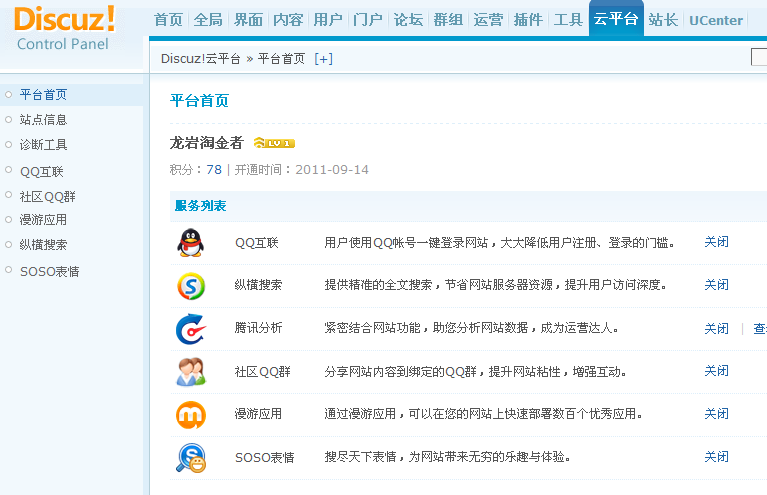Click the LV1 level badge

tap(274, 143)
